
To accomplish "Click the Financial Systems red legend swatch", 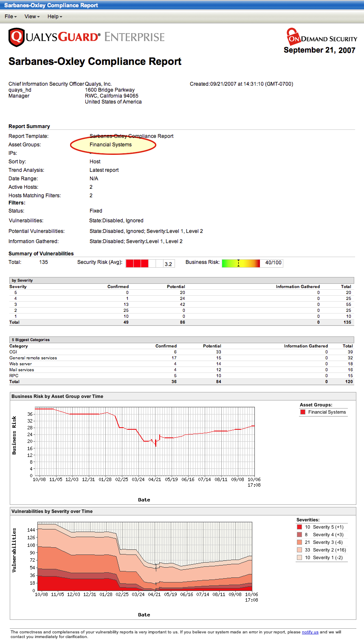I will [303, 412].
